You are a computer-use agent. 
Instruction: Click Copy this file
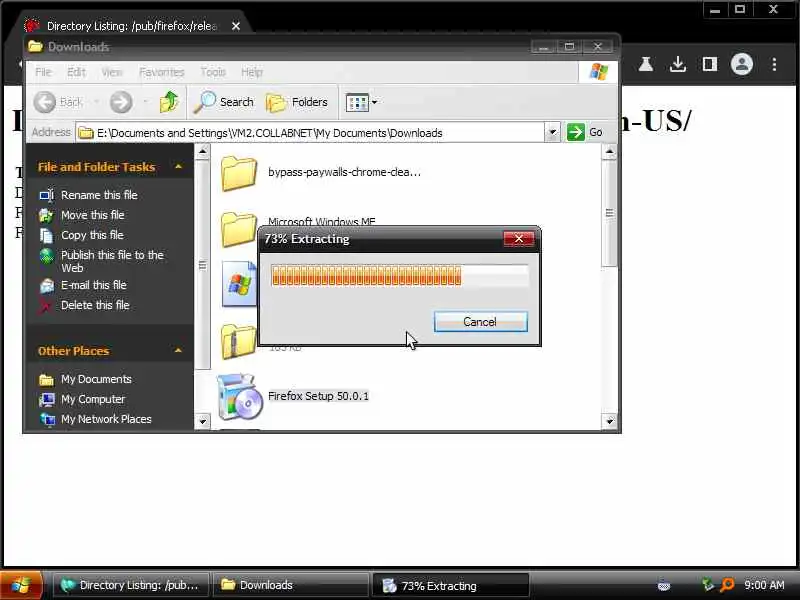coord(92,235)
